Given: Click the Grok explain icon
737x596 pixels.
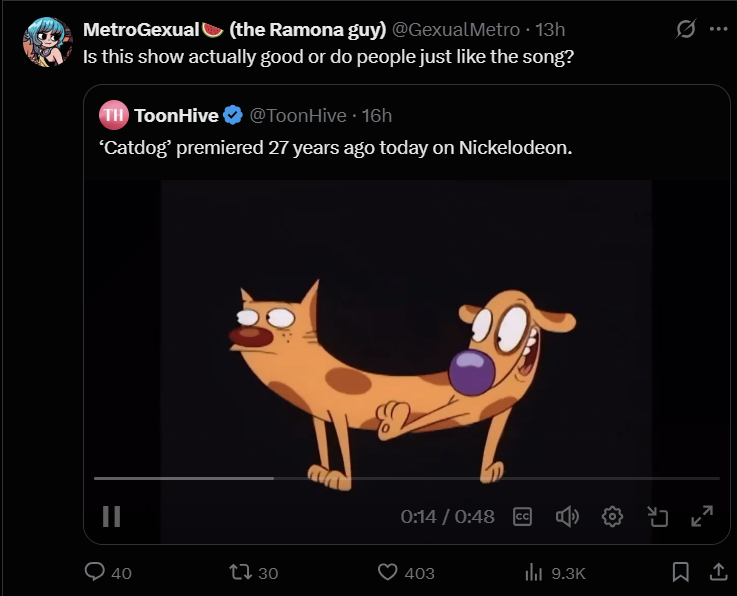Looking at the screenshot, I should pos(686,29).
